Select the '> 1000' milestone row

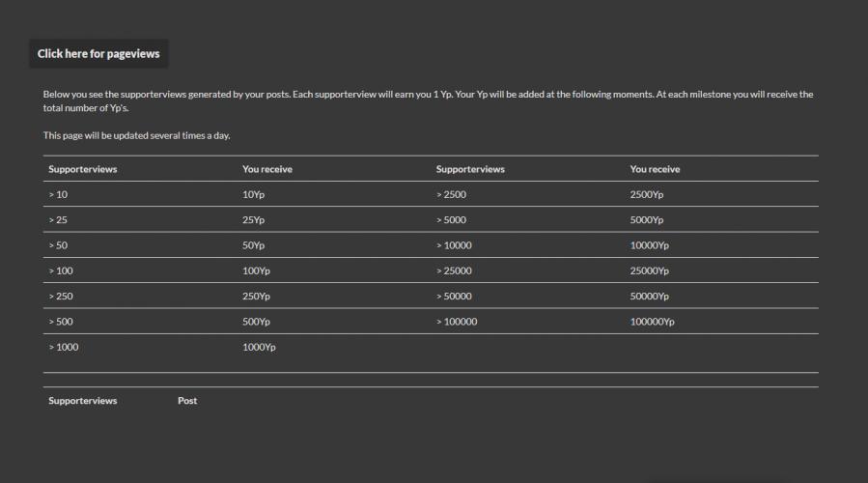(x=64, y=348)
